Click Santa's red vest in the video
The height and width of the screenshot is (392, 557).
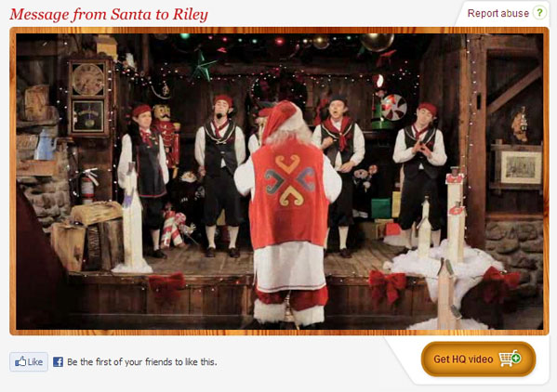click(x=289, y=193)
